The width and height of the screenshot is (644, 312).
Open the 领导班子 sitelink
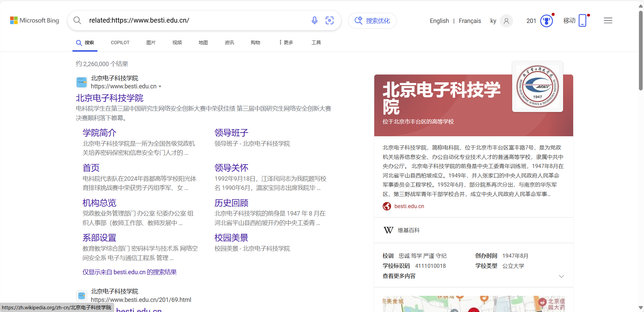tap(231, 133)
